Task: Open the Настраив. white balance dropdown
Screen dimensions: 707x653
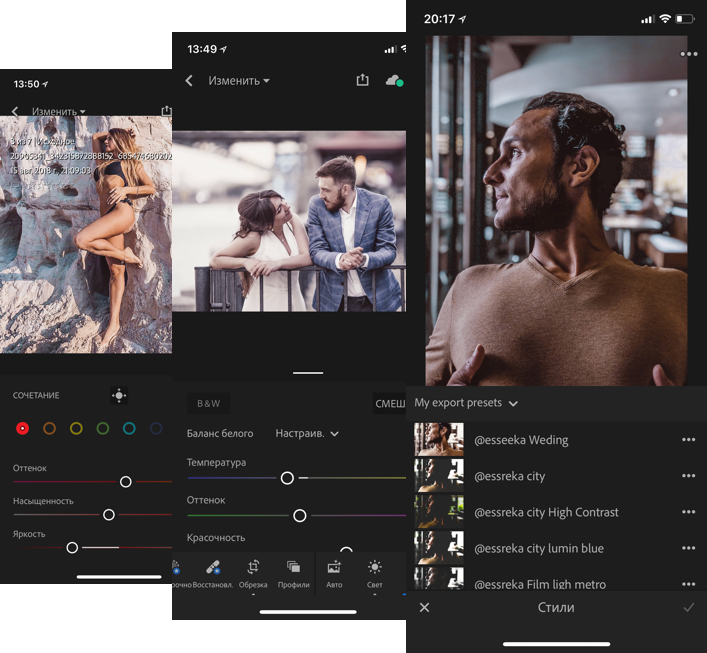Action: 307,433
